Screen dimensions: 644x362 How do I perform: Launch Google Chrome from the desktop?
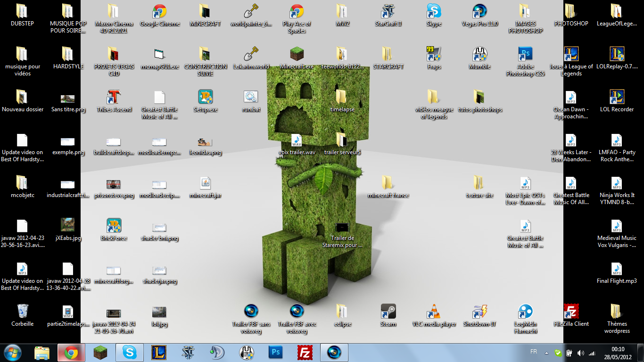[160, 16]
